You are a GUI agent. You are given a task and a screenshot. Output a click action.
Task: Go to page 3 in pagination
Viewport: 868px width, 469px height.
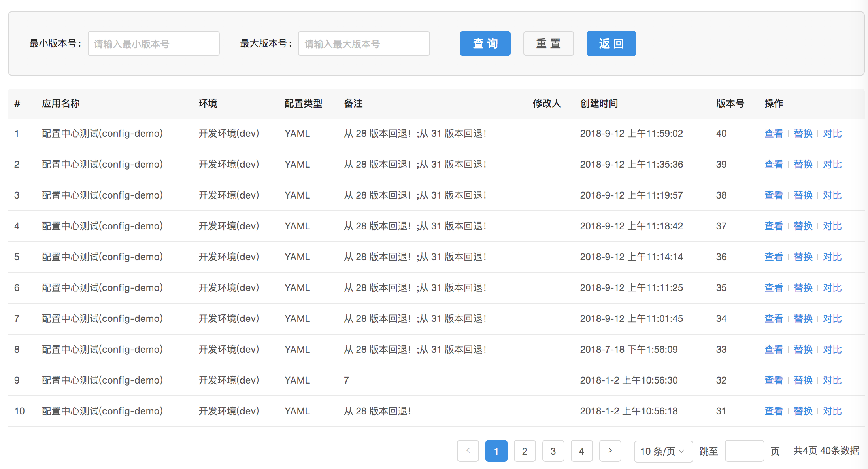click(553, 451)
